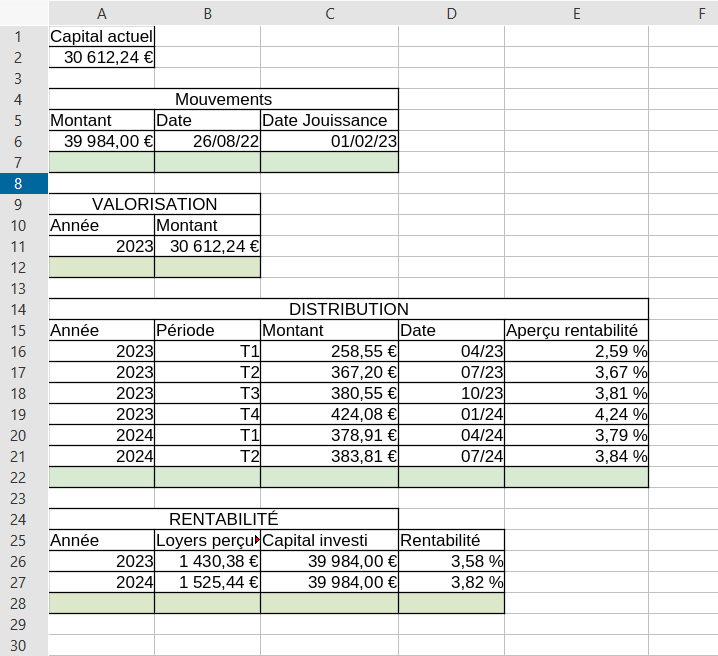Screen dimensions: 718x656
Task: Click the 3,58 % Rentabilité cell
Action: point(451,561)
